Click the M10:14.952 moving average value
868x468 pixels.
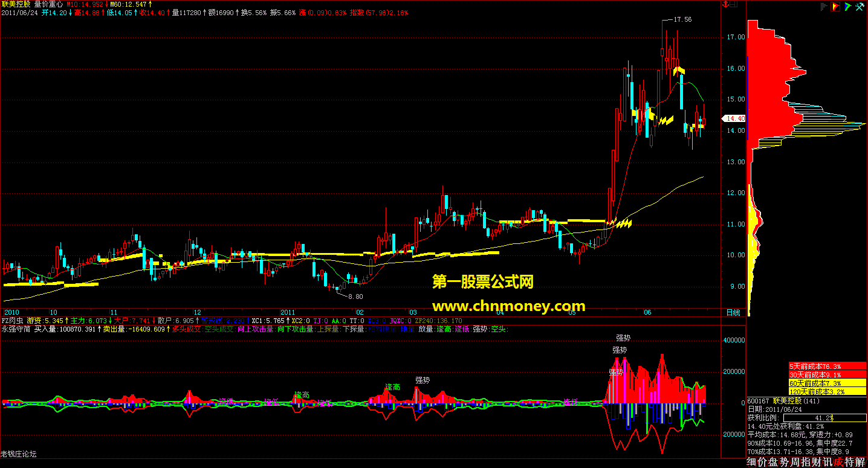pos(85,4)
